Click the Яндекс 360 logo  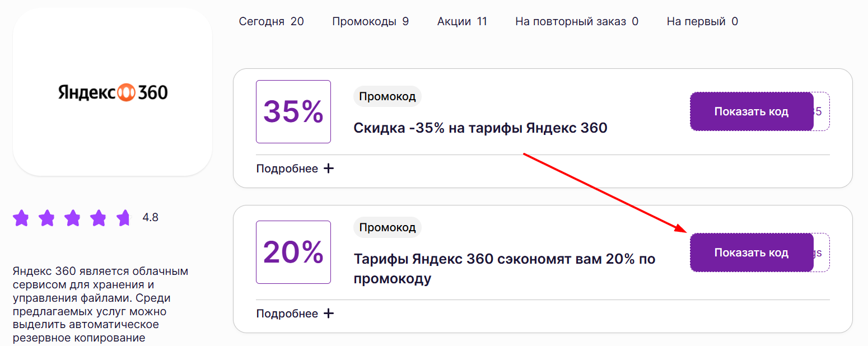[x=112, y=92]
